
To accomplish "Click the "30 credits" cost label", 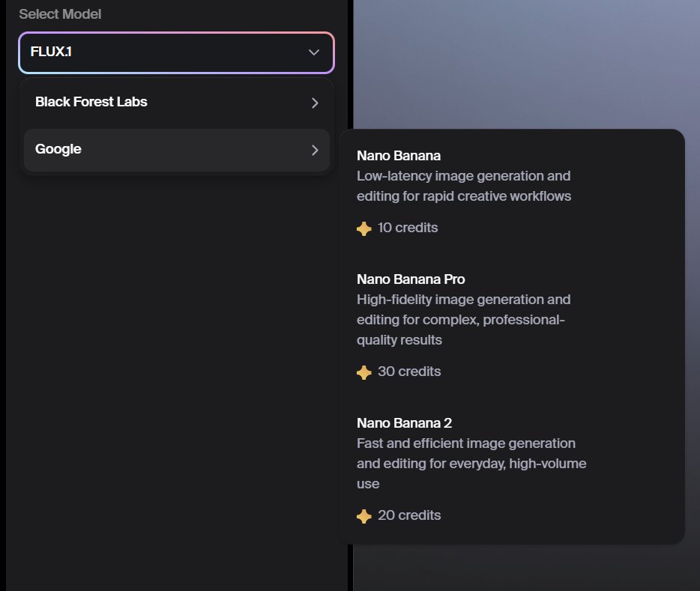I will click(x=409, y=372).
